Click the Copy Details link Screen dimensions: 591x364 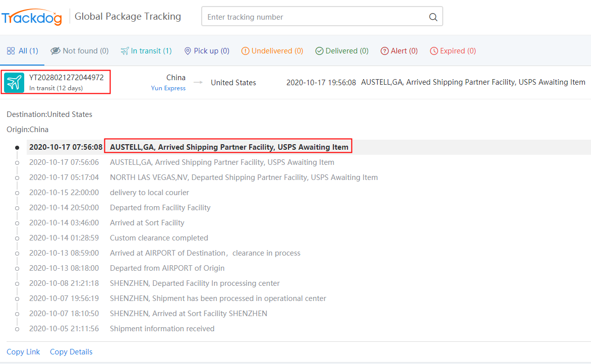click(71, 352)
